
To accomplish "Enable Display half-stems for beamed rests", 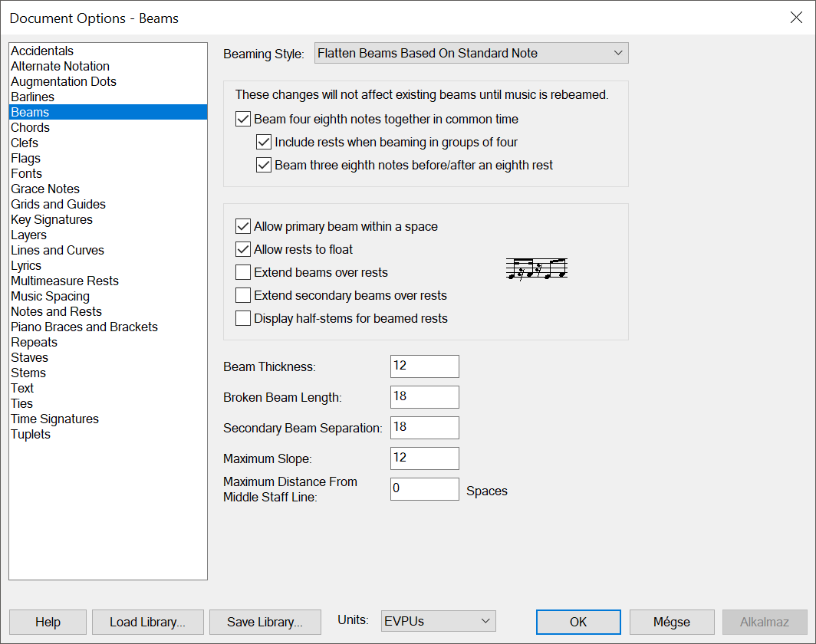I will tap(243, 319).
